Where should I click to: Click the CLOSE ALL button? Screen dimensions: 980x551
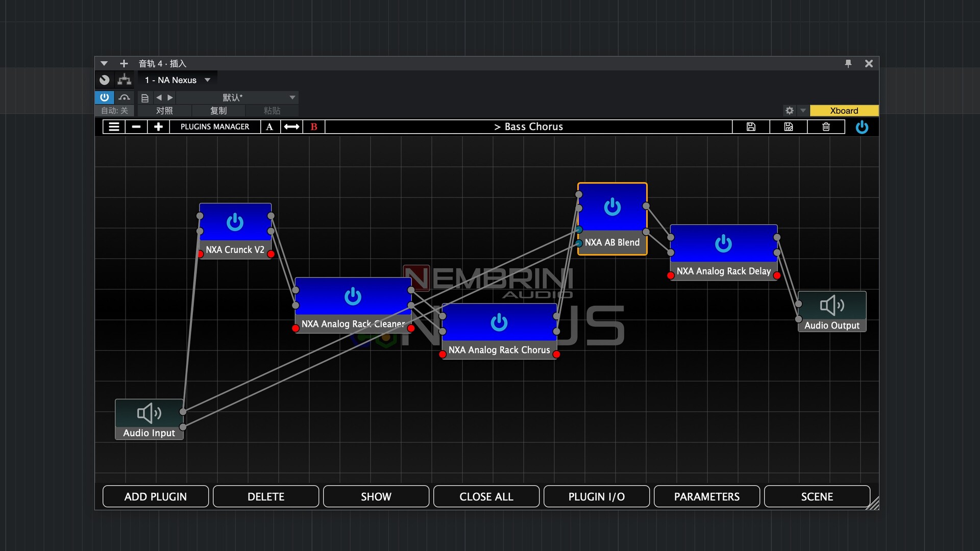[486, 496]
